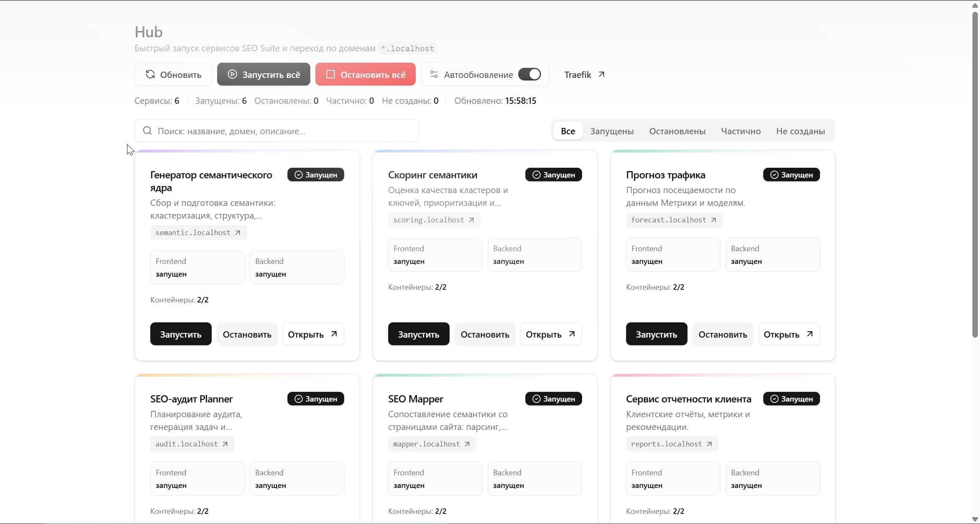Image resolution: width=980 pixels, height=524 pixels.
Task: Show only Частично services
Action: (740, 131)
